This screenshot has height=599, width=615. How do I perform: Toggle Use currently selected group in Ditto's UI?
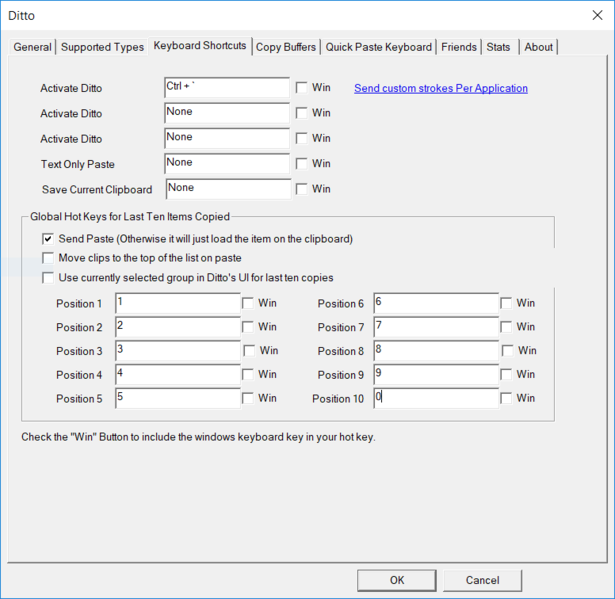(48, 278)
